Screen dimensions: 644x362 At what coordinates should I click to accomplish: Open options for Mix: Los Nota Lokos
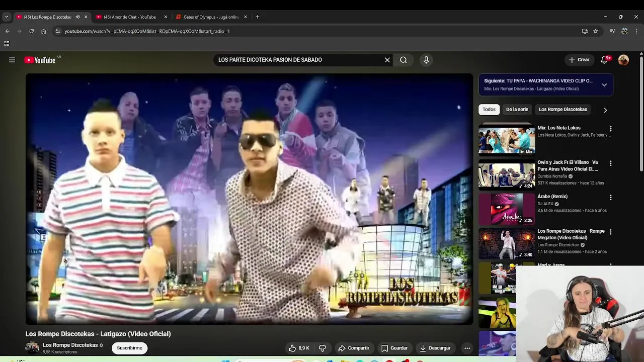click(x=610, y=129)
